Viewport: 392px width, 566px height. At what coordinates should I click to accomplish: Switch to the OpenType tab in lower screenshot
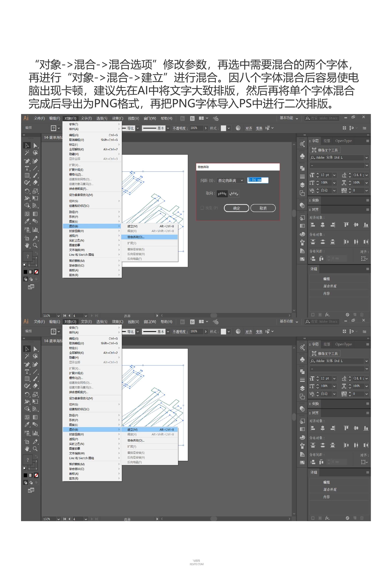point(343,344)
